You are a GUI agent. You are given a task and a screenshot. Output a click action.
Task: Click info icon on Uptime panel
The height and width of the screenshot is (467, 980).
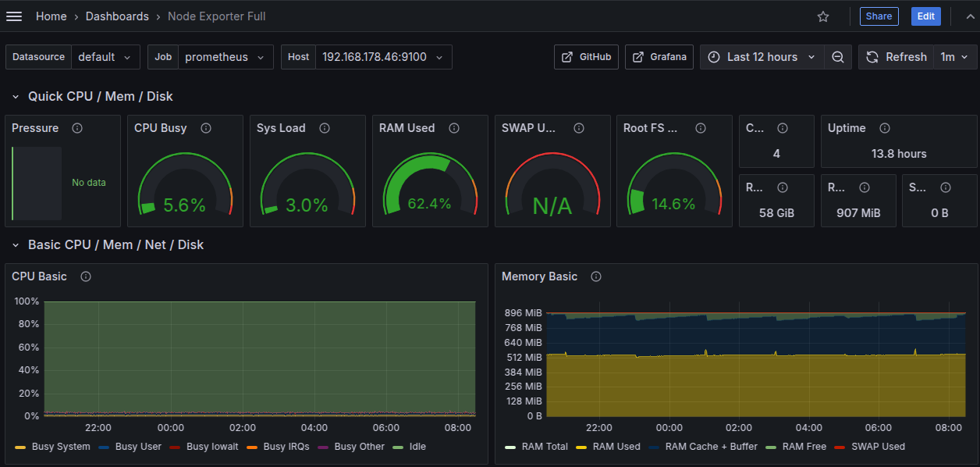[884, 128]
